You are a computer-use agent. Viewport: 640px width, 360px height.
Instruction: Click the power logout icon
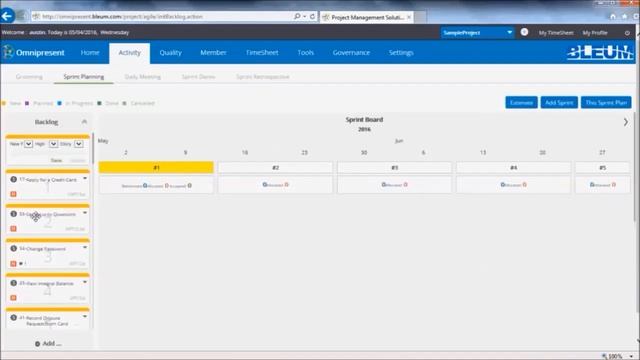point(627,33)
